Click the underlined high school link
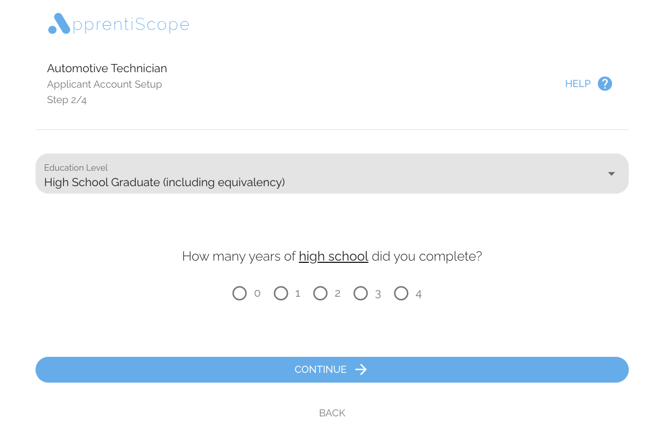Viewport: 670px width, 429px height. click(333, 257)
